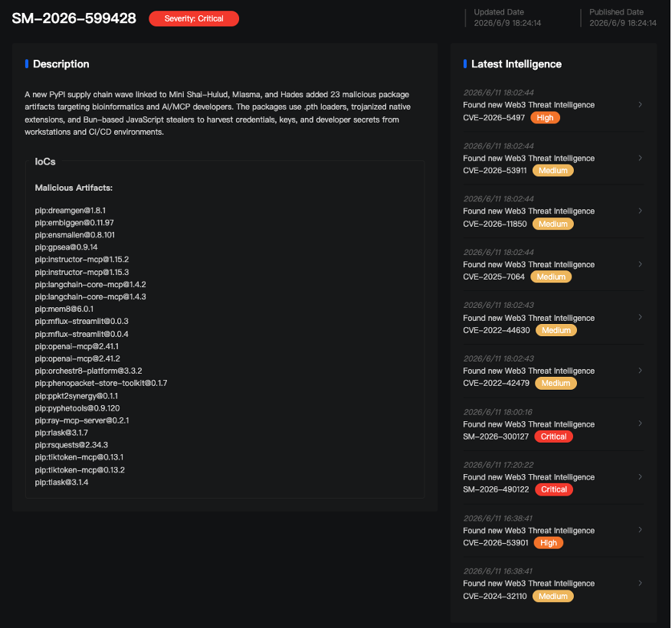Select the pip:mflux-streamlit@0.0.3 artifact
The image size is (672, 628).
(x=81, y=322)
